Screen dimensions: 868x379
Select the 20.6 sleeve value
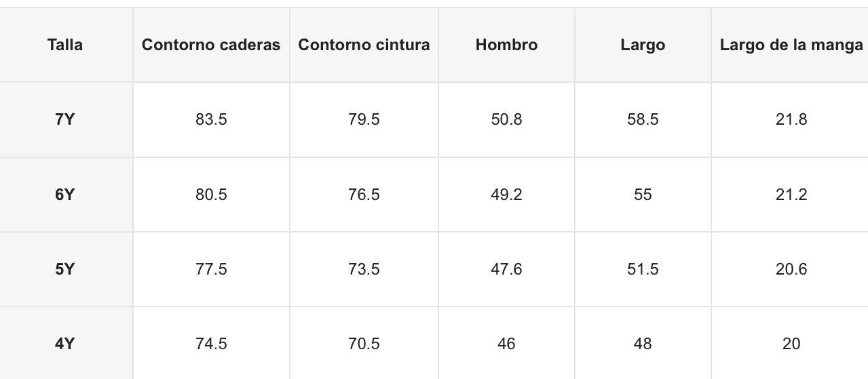tap(790, 269)
